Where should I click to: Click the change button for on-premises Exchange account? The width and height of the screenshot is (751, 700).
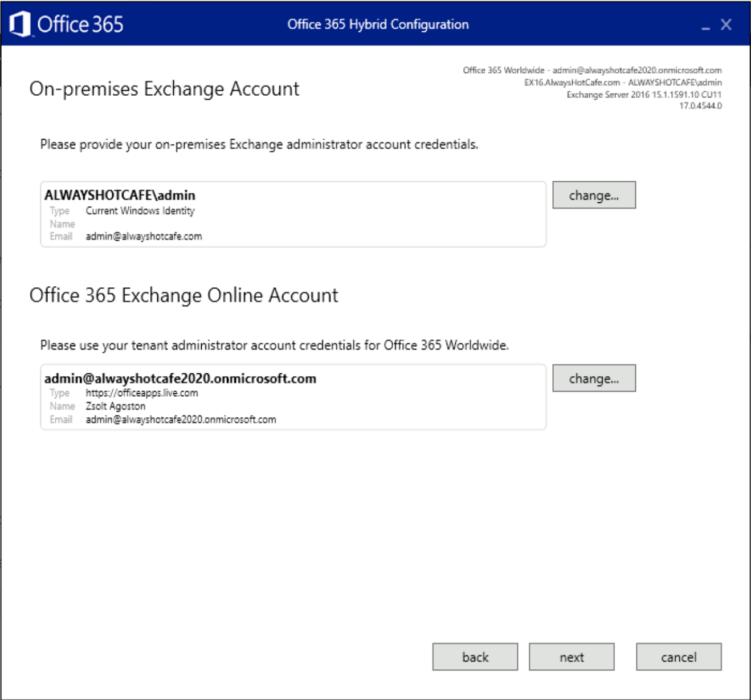(x=594, y=195)
